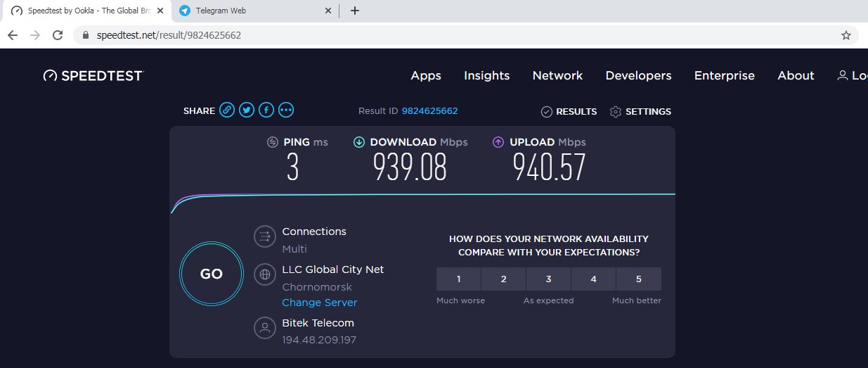The height and width of the screenshot is (368, 868).
Task: Click LLC Global City Net server name
Action: (333, 269)
